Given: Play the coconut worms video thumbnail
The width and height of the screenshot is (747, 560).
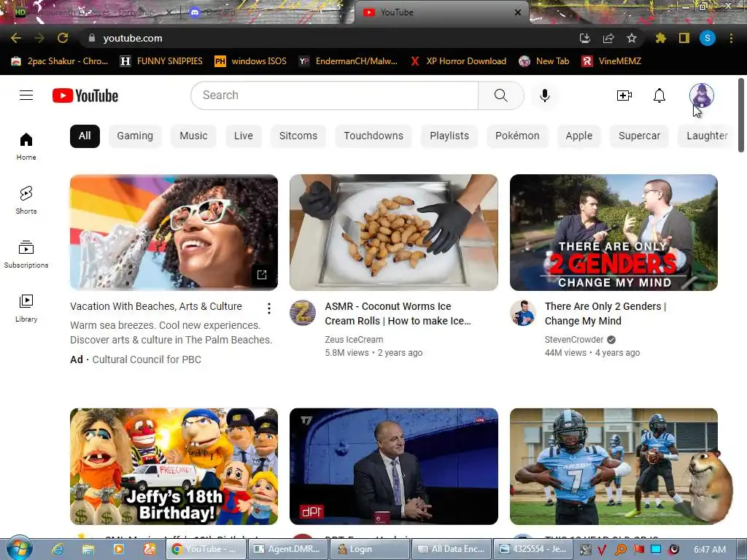Looking at the screenshot, I should (x=393, y=233).
